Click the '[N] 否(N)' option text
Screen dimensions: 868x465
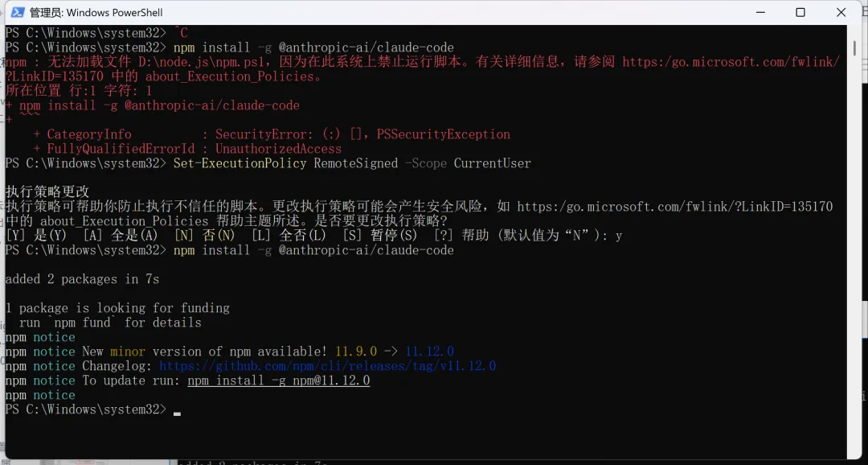pos(205,236)
